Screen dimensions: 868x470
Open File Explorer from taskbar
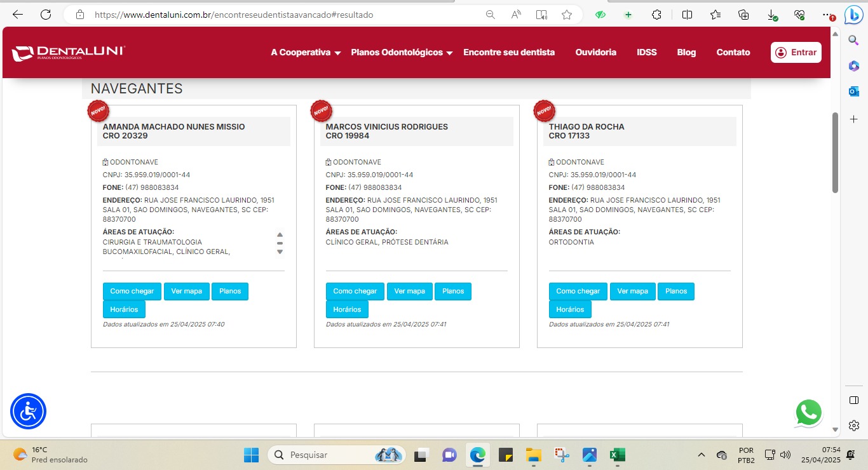point(533,455)
